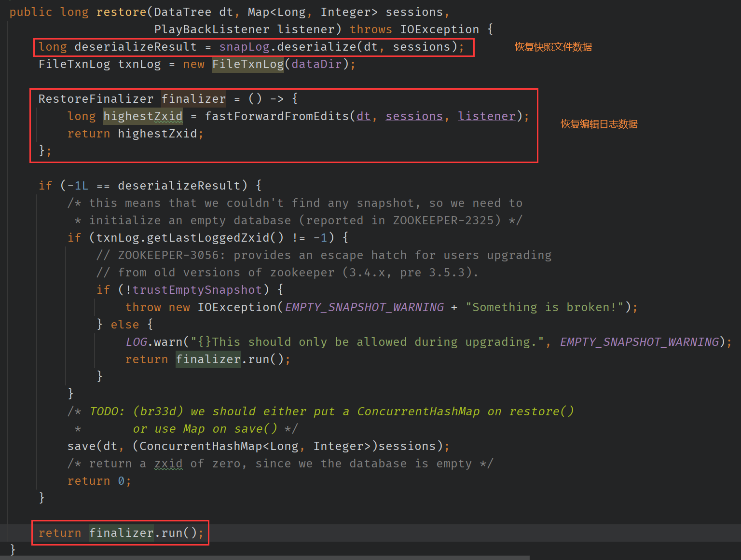Click finalizer in the else block return

click(208, 359)
